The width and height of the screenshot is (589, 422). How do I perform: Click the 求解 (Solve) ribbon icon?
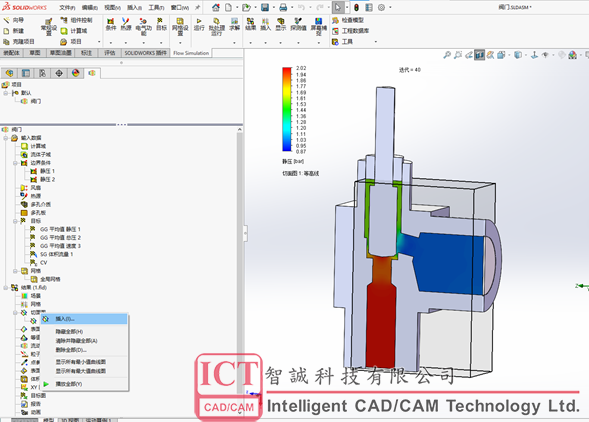(x=234, y=24)
